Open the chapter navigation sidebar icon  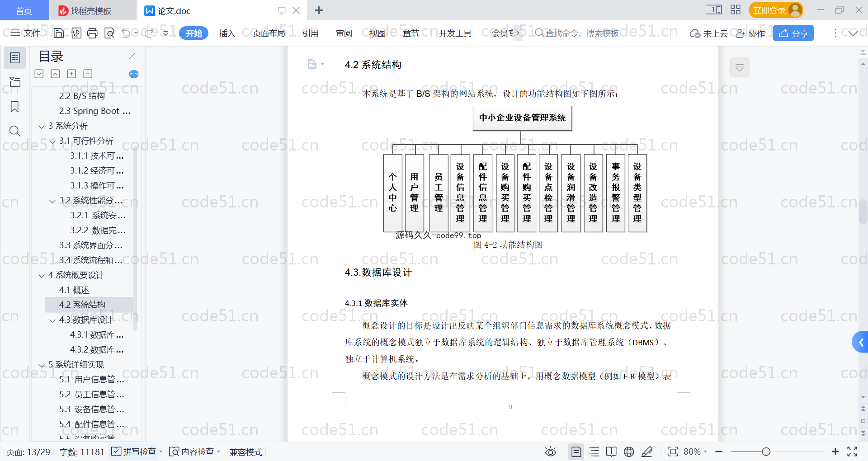click(x=15, y=82)
